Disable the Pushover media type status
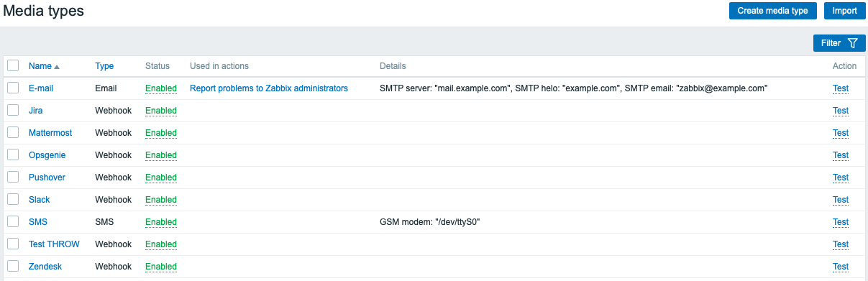This screenshot has width=868, height=281. [x=161, y=178]
